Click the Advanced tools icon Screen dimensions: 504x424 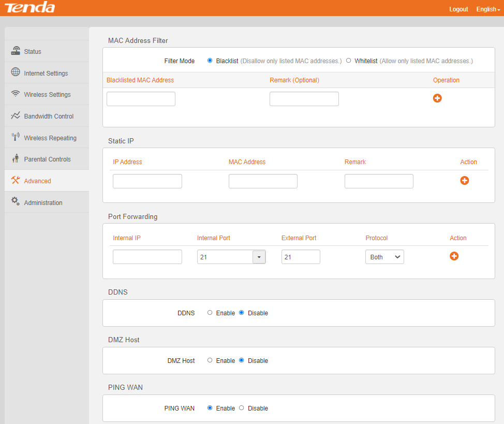point(16,180)
